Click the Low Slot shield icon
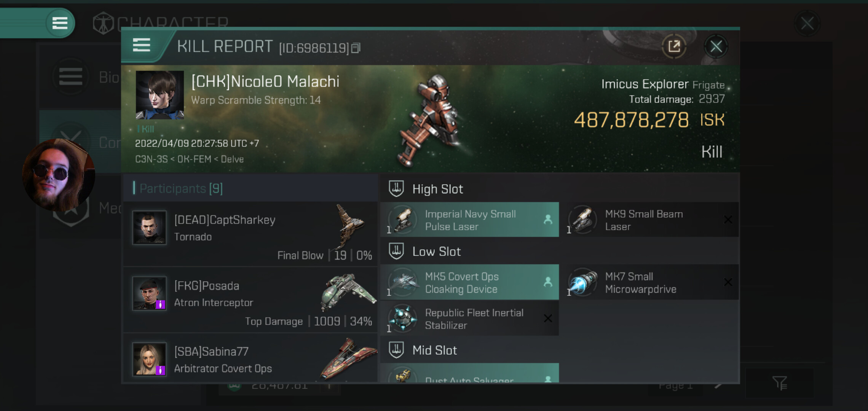This screenshot has width=868, height=411. click(x=396, y=251)
